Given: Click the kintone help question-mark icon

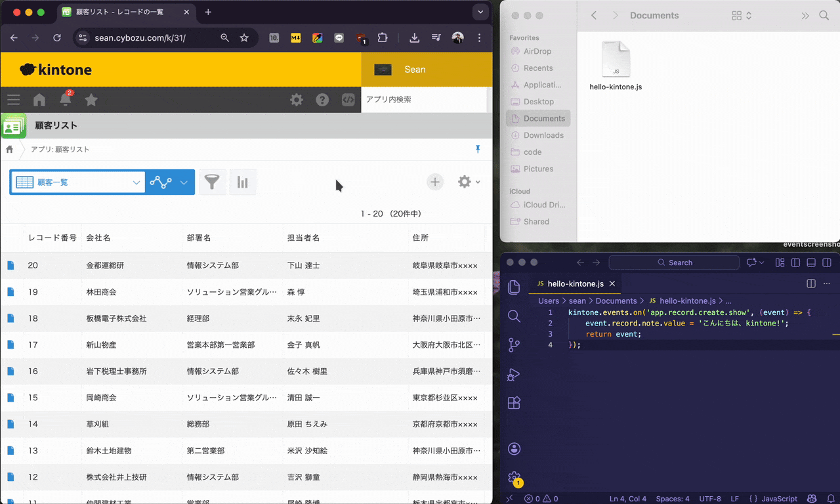Looking at the screenshot, I should pyautogui.click(x=322, y=100).
